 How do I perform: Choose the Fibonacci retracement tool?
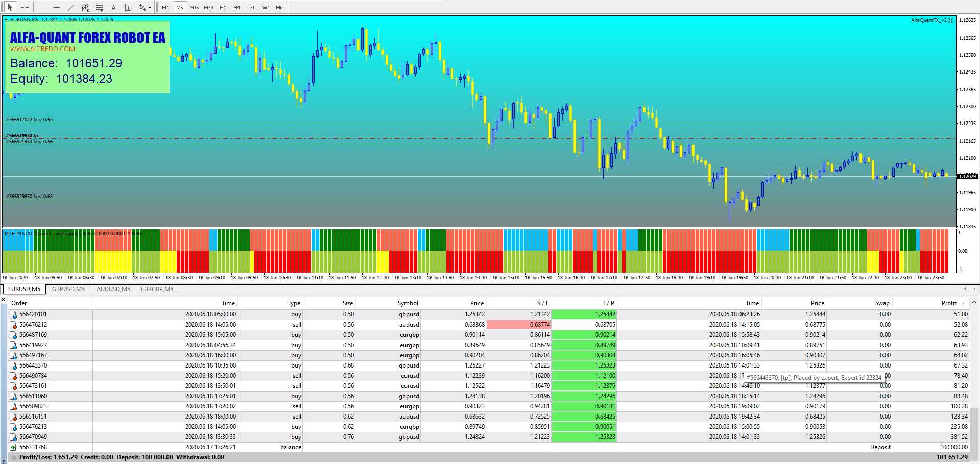pos(99,7)
